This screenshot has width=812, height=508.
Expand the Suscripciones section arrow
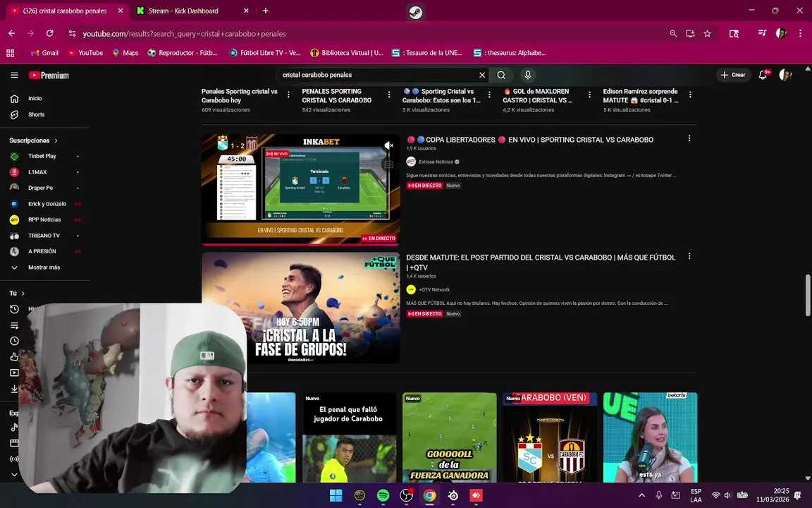pos(56,140)
